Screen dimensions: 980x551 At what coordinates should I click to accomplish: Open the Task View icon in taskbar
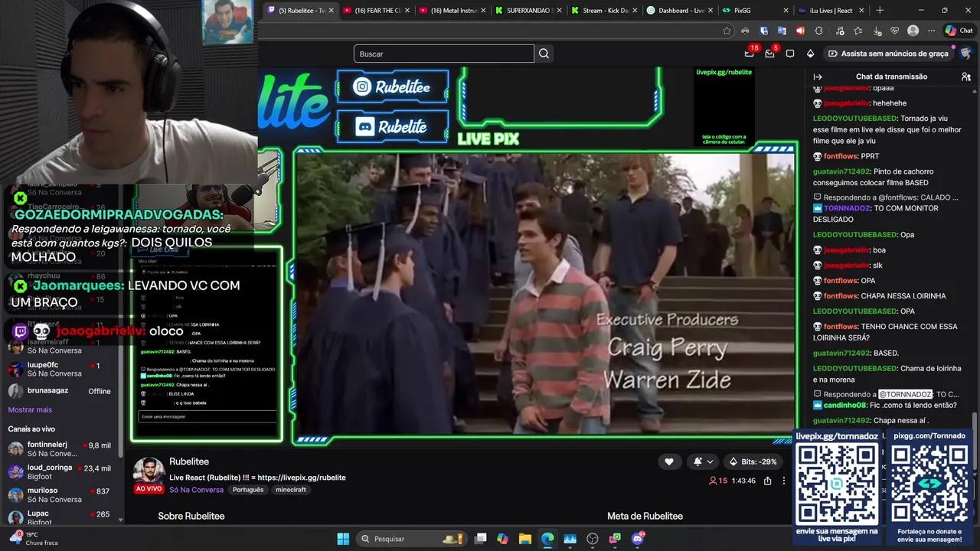point(480,539)
